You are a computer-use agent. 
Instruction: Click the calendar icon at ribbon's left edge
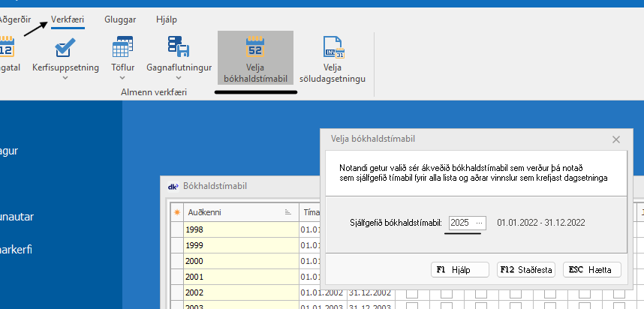point(6,47)
